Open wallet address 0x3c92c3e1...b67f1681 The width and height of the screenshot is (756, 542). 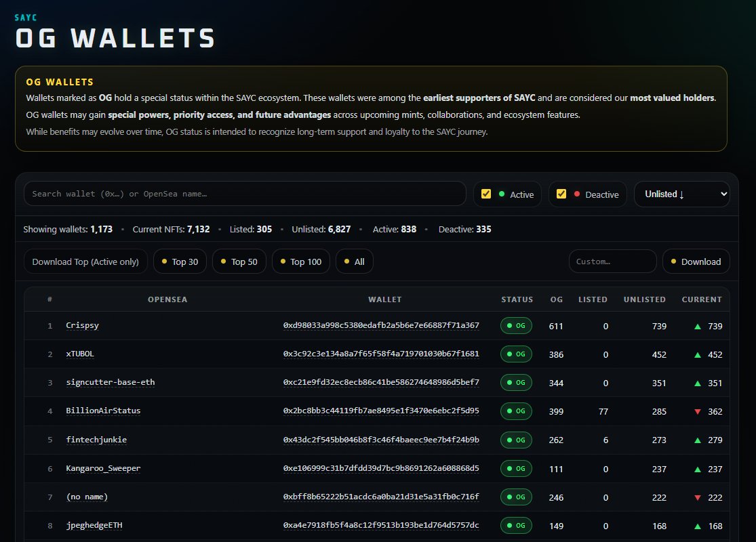pyautogui.click(x=381, y=354)
